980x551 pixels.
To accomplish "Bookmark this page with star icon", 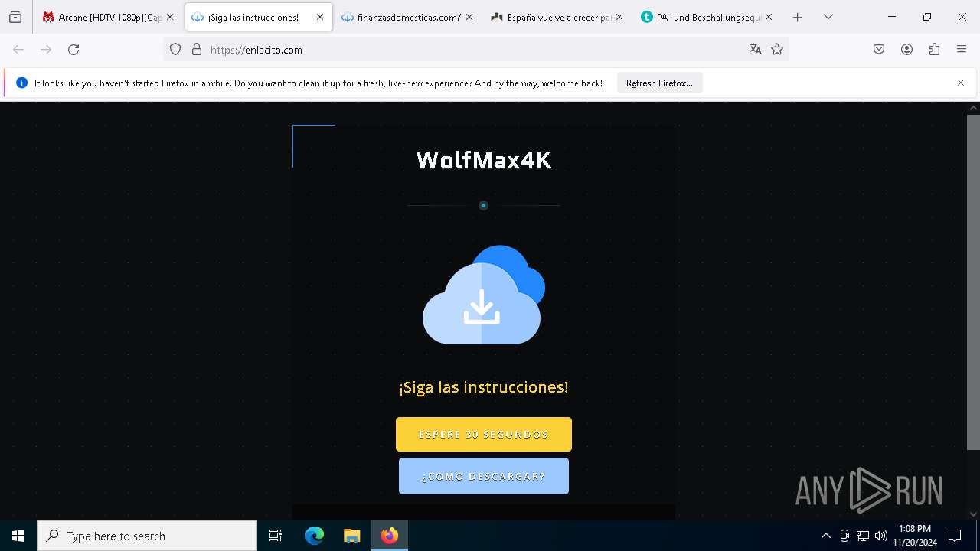I will point(777,50).
